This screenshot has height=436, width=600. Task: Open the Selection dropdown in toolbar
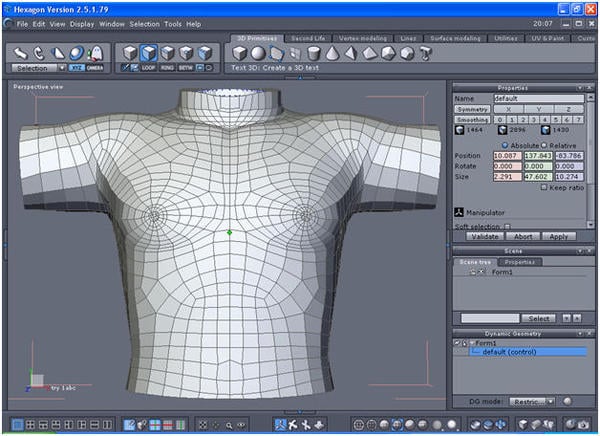(37, 68)
